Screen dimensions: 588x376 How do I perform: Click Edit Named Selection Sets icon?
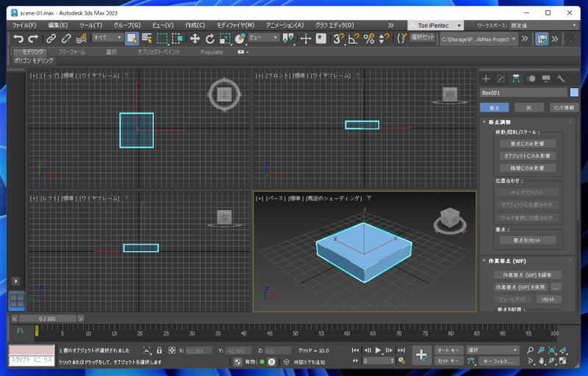coord(401,38)
